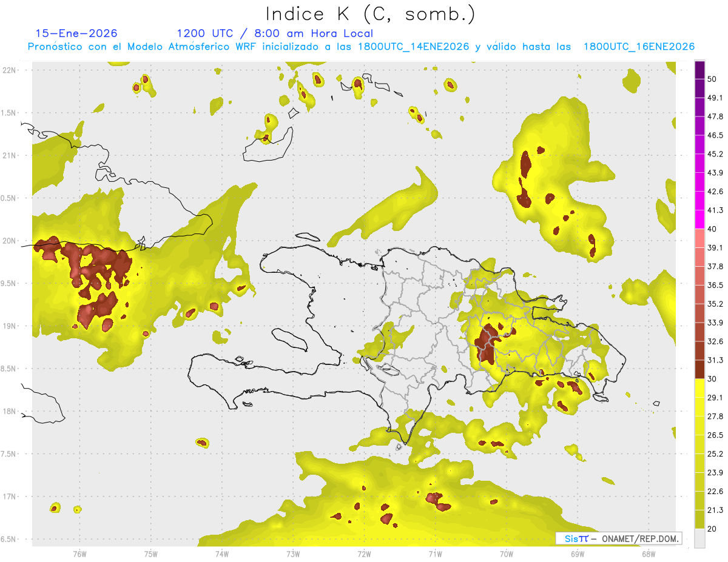728x562 pixels.
Task: Click the colorbar value '26.5'
Action: tap(715, 435)
